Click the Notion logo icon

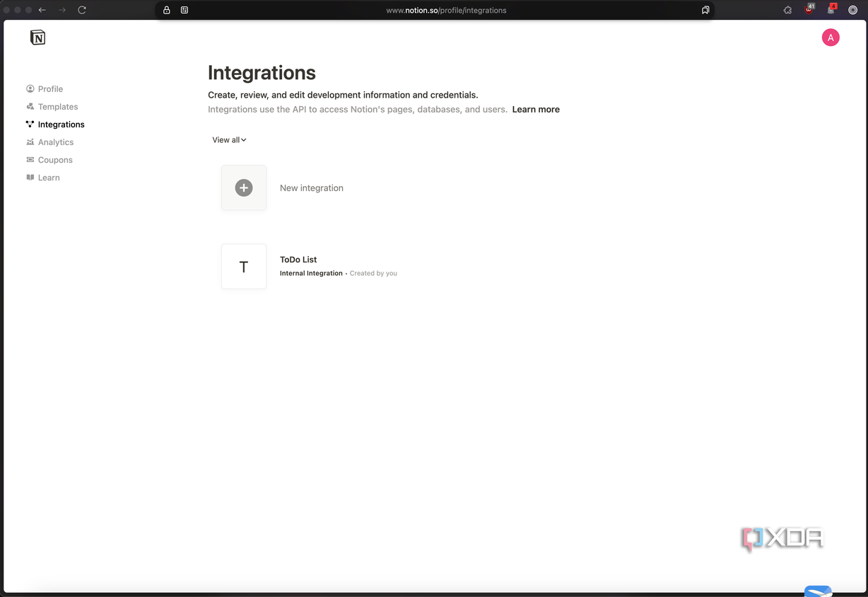pos(38,37)
